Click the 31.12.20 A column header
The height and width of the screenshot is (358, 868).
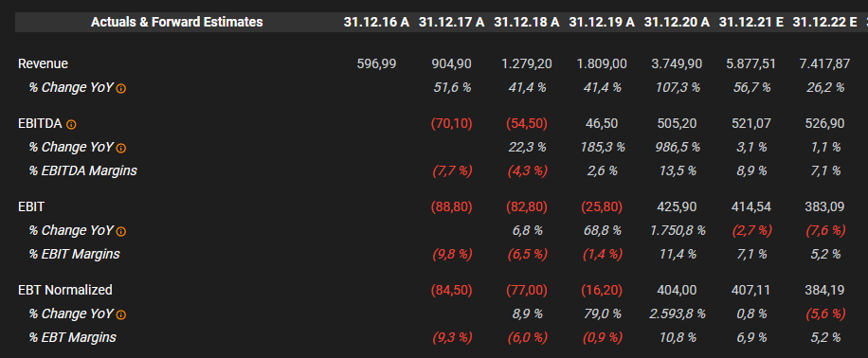click(677, 22)
